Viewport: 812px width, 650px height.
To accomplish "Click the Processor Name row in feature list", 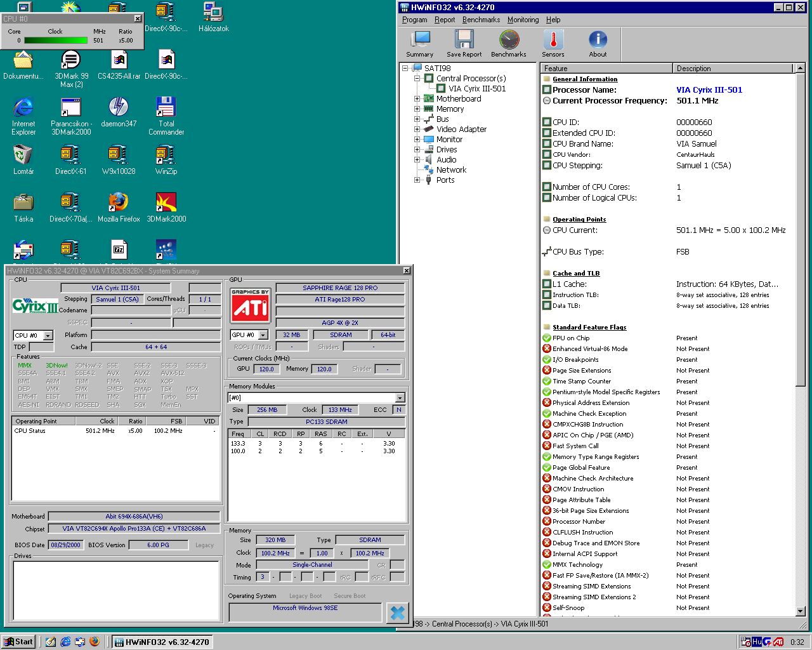I will coord(667,90).
